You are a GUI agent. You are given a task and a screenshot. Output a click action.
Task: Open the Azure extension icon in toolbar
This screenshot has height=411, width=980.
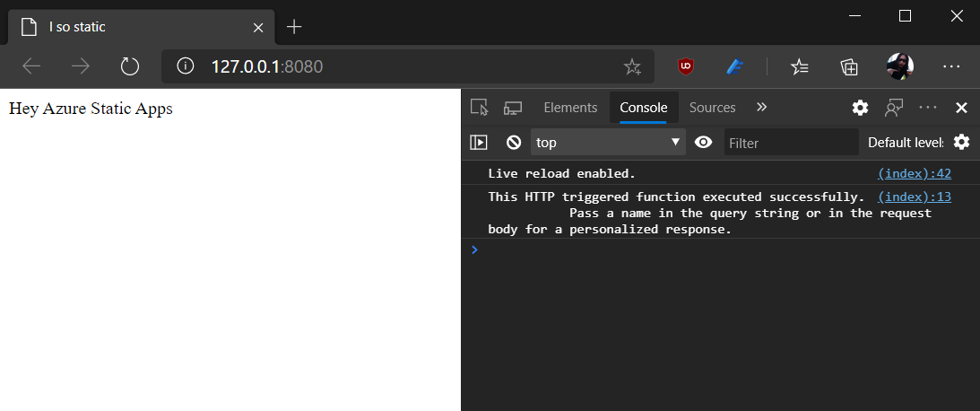click(x=734, y=66)
